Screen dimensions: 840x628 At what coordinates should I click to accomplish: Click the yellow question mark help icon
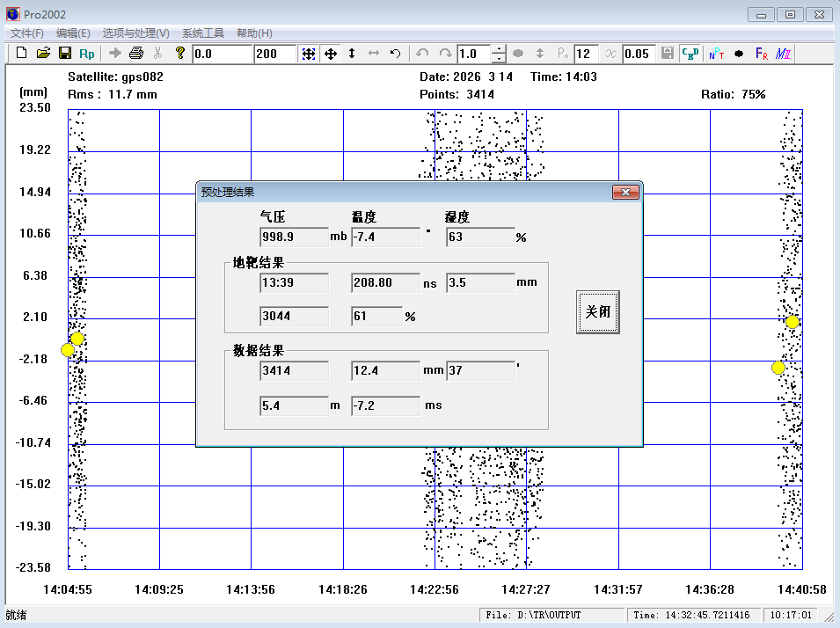click(x=180, y=54)
